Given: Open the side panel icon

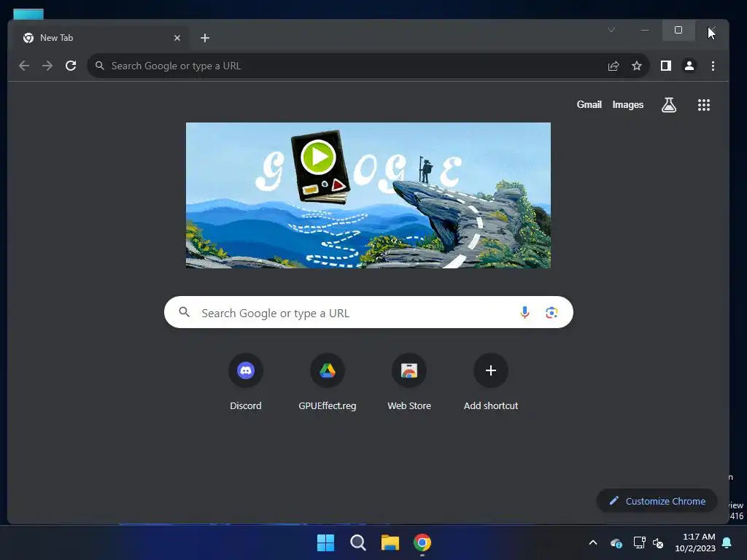Looking at the screenshot, I should (x=666, y=66).
